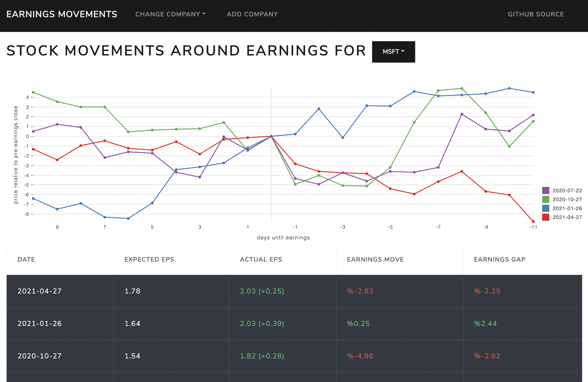
Task: Click actual EPS 1.82 (+0.28)
Action: 262,356
